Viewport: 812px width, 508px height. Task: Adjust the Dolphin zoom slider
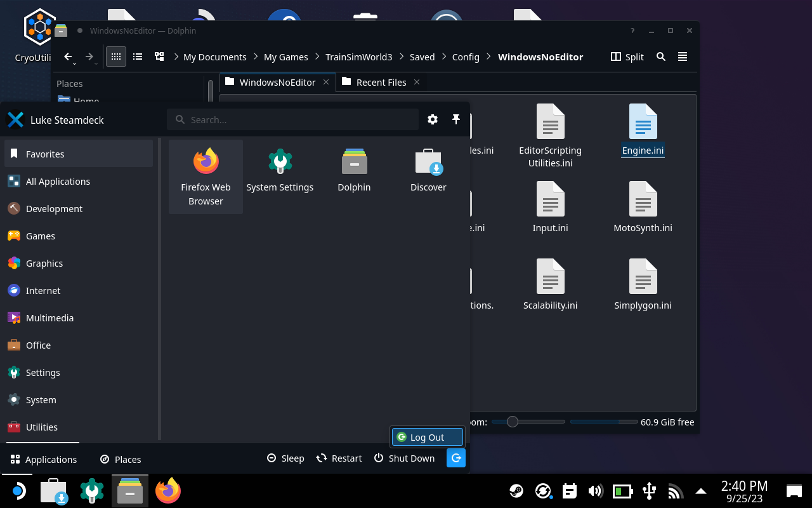pos(513,422)
